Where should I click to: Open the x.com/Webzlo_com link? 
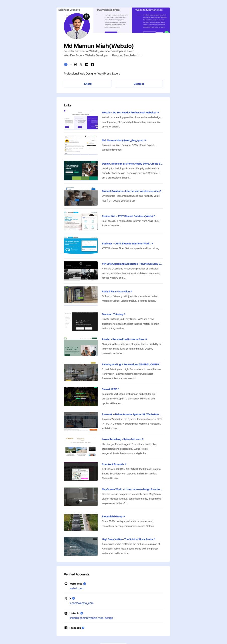81,603
